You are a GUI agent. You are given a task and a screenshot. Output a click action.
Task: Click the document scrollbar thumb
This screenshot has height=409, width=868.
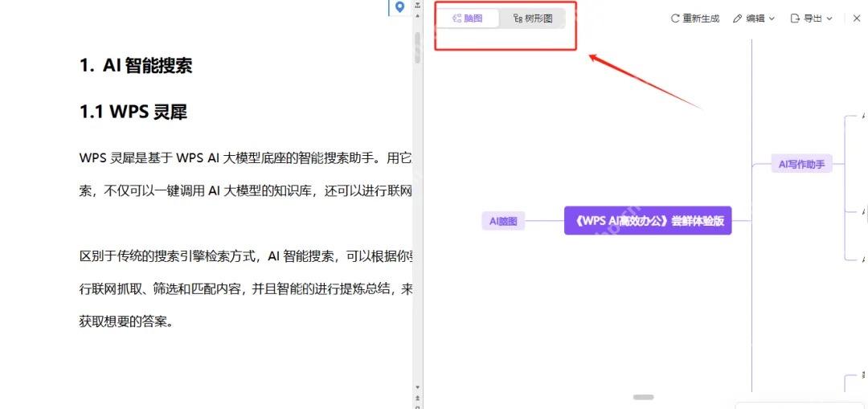click(417, 47)
